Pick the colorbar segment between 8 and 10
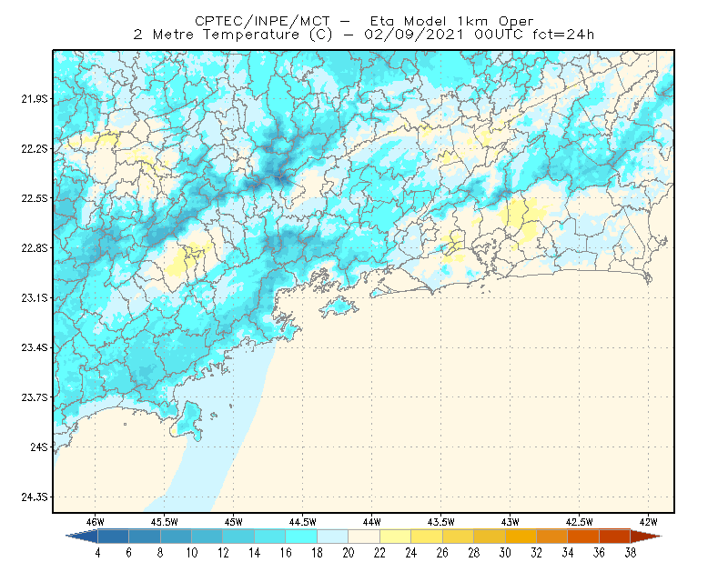Viewport: 728px width, 562px height. pyautogui.click(x=176, y=537)
